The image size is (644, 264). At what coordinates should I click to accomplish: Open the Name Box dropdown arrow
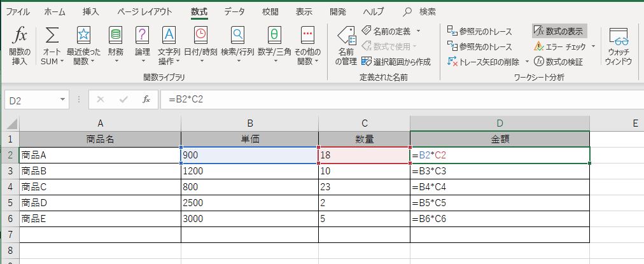62,99
